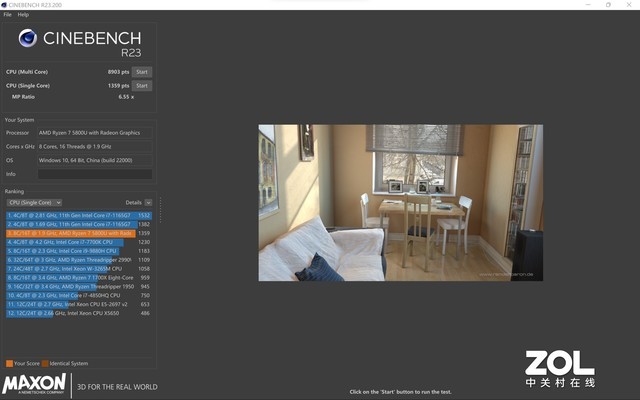Screen dimensions: 640x400
Task: Expand the Details dropdown arrow
Action: tap(148, 202)
